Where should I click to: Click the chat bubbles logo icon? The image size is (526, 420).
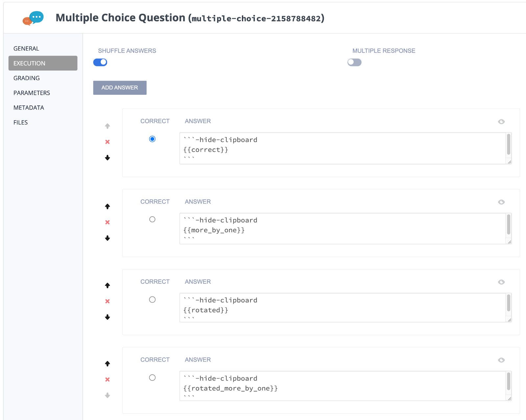(33, 18)
